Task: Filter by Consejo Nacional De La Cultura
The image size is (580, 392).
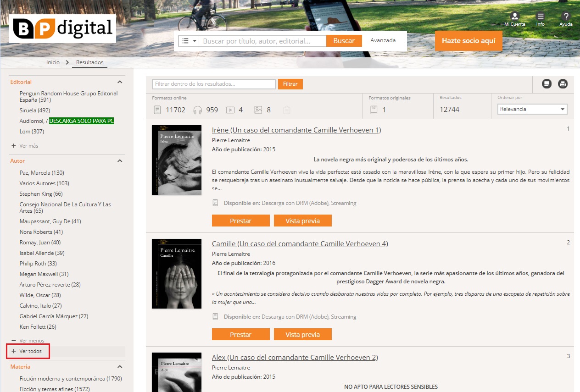Action: [x=65, y=208]
